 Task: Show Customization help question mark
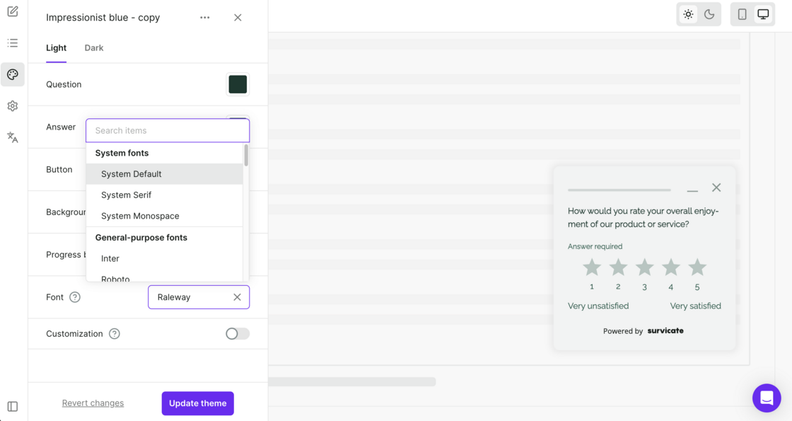click(115, 334)
